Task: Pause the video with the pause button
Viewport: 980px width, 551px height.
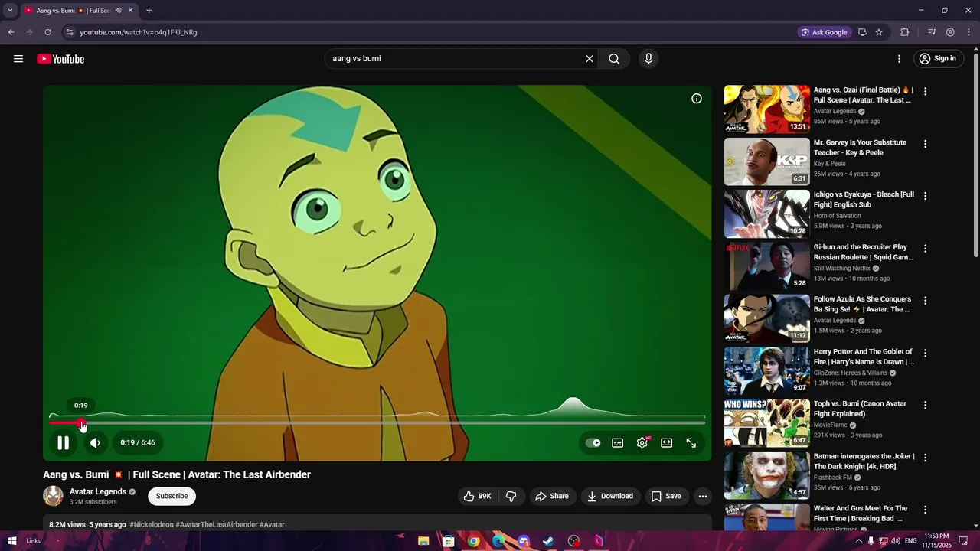Action: click(63, 442)
